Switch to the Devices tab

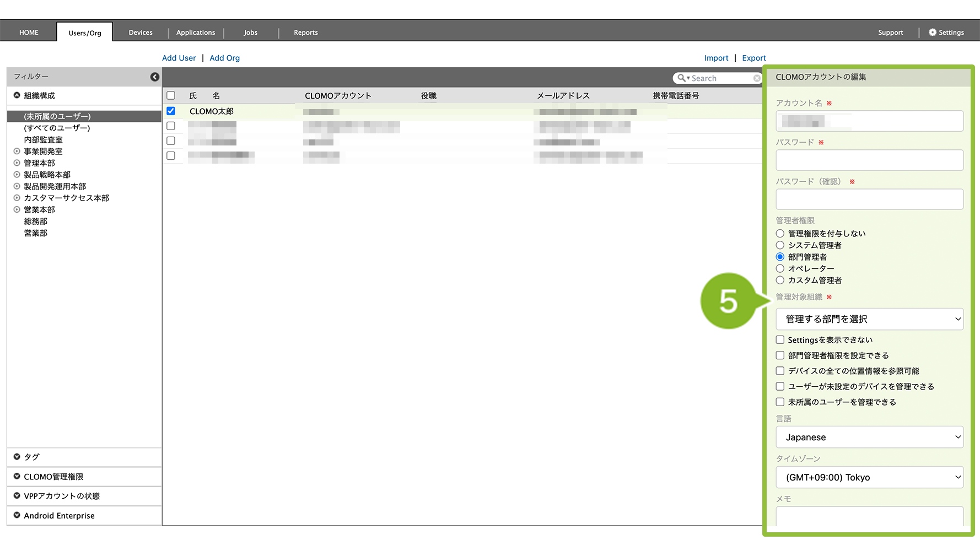141,33
